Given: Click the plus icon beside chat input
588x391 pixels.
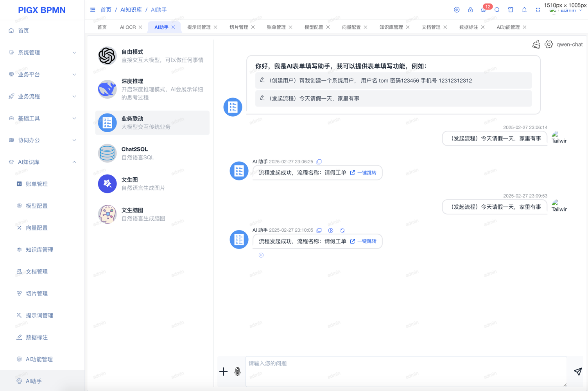Looking at the screenshot, I should click(x=223, y=371).
